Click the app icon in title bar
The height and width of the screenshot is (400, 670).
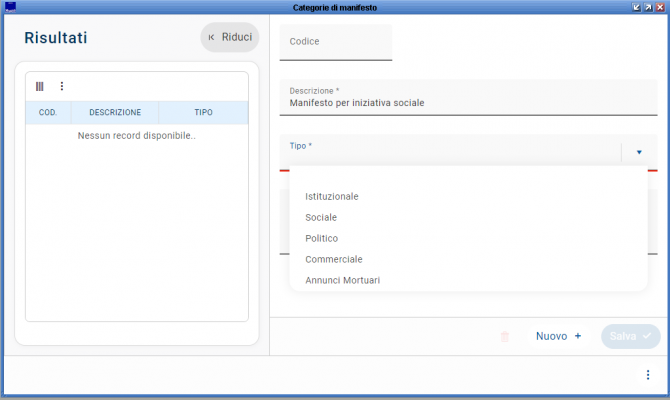[x=10, y=7]
